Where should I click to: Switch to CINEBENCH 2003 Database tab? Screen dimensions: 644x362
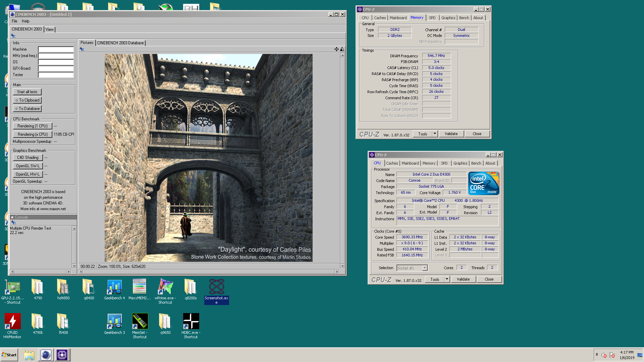point(120,43)
